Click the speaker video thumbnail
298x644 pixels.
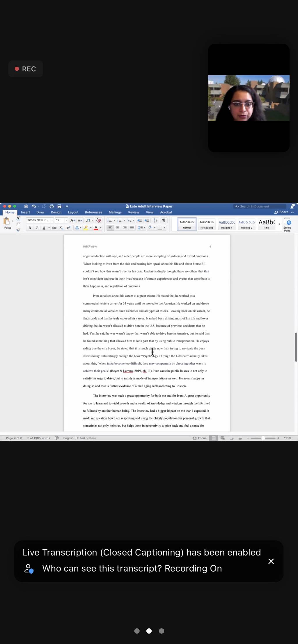click(249, 98)
